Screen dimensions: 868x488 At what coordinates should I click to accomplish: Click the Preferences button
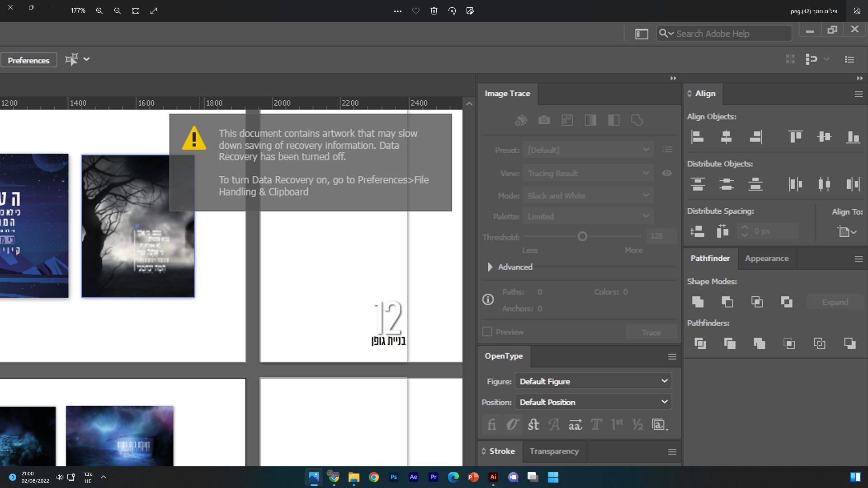[28, 60]
